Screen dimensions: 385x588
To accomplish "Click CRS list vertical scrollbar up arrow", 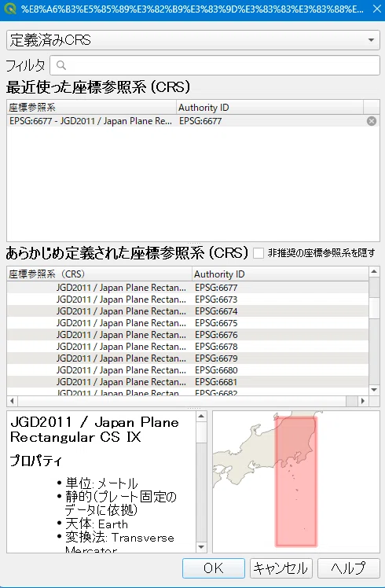I will click(374, 271).
